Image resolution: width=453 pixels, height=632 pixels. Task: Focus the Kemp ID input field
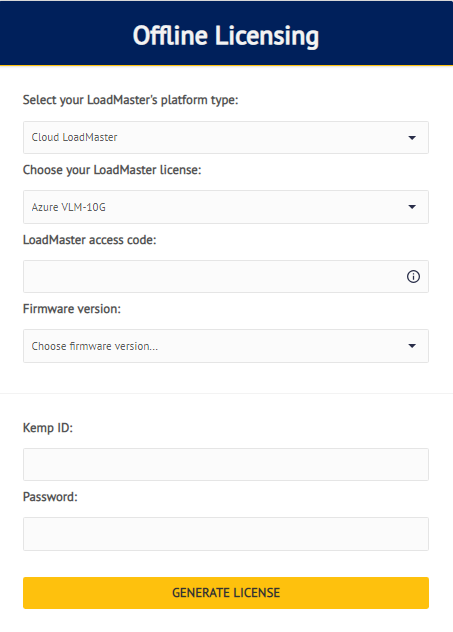point(226,464)
